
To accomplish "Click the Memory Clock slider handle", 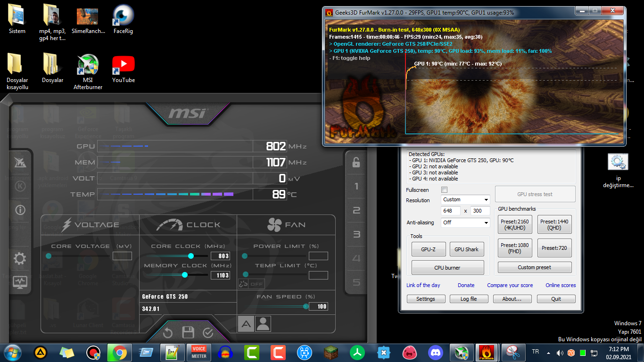I will point(185,275).
